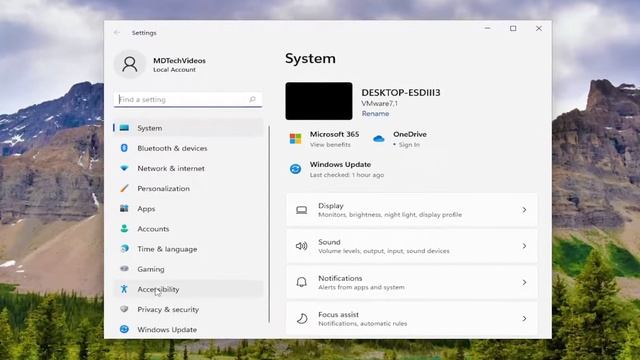640x360 pixels.
Task: Click the Accessibility figure icon
Action: pyautogui.click(x=124, y=289)
